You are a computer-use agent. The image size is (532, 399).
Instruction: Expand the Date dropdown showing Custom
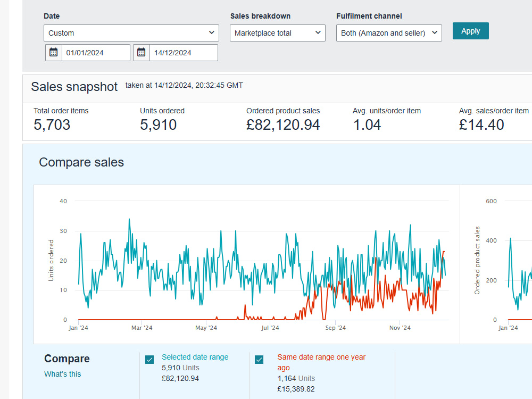131,33
